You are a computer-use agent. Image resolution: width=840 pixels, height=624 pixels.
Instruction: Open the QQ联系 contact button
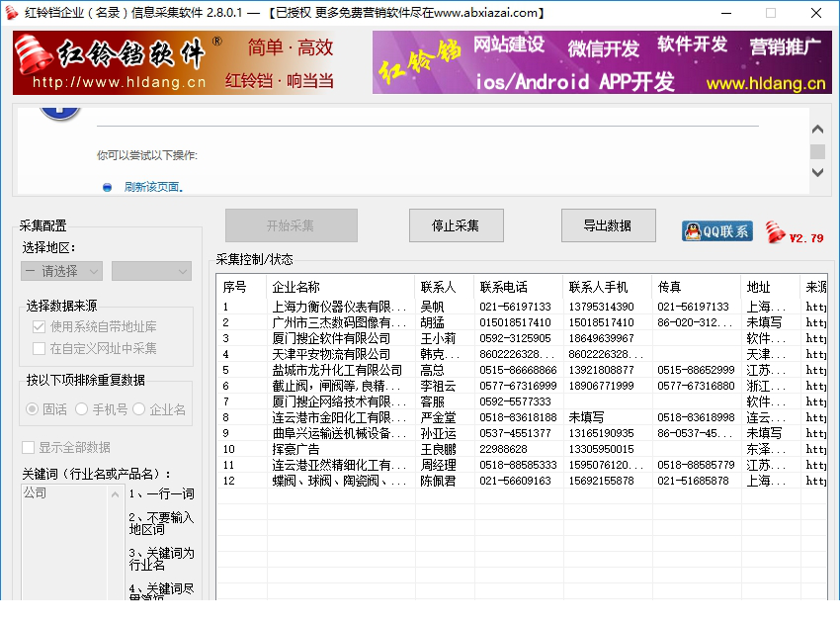[716, 231]
